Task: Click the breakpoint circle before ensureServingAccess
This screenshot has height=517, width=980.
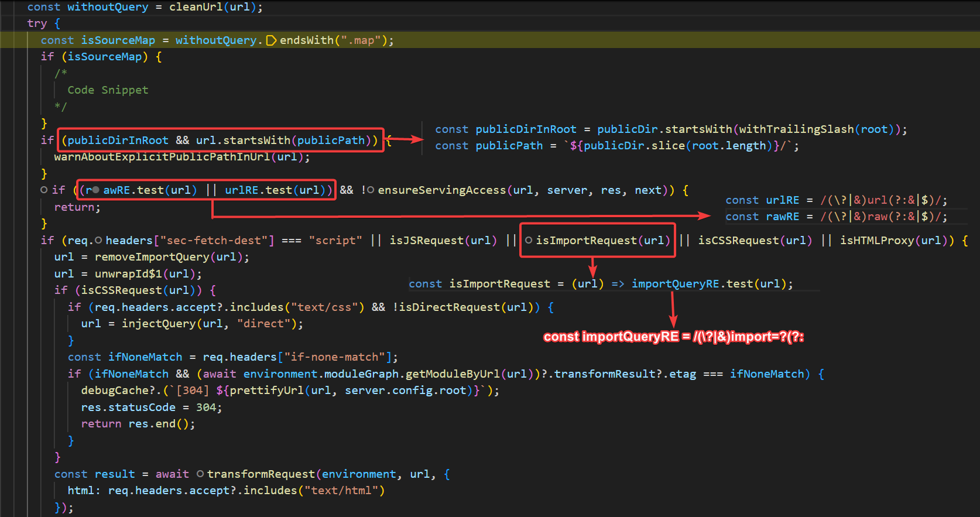Action: [x=371, y=190]
